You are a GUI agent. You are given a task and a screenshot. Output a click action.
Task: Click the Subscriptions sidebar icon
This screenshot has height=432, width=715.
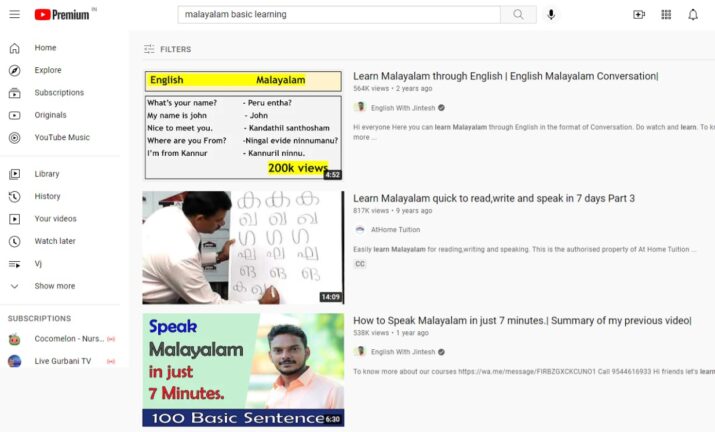[15, 93]
